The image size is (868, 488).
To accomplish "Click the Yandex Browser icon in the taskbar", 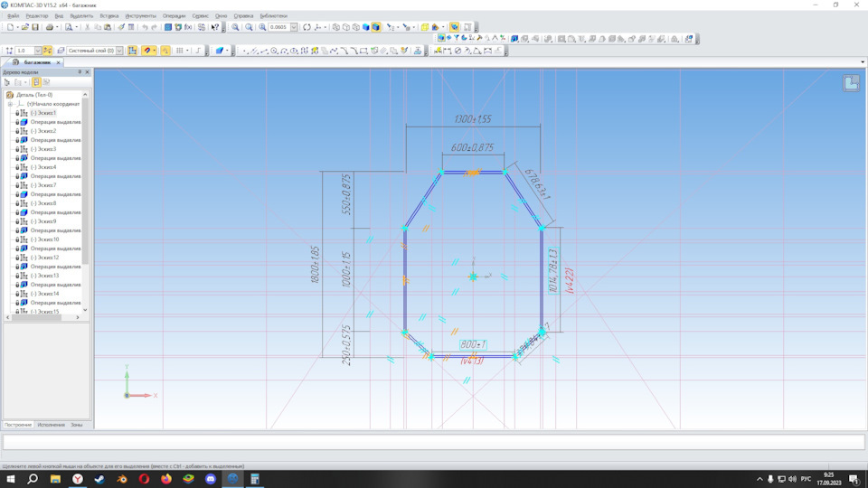I will pyautogui.click(x=78, y=479).
